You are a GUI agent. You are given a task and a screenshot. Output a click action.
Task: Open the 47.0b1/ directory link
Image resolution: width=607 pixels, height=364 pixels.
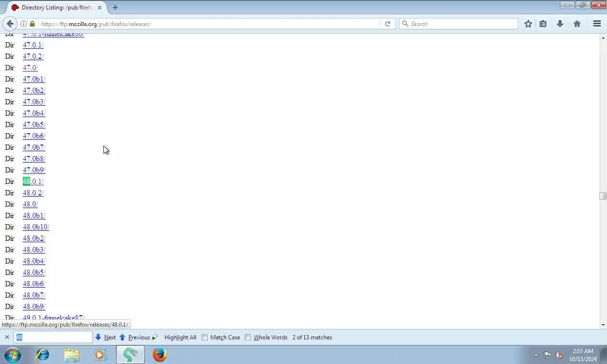(x=34, y=79)
